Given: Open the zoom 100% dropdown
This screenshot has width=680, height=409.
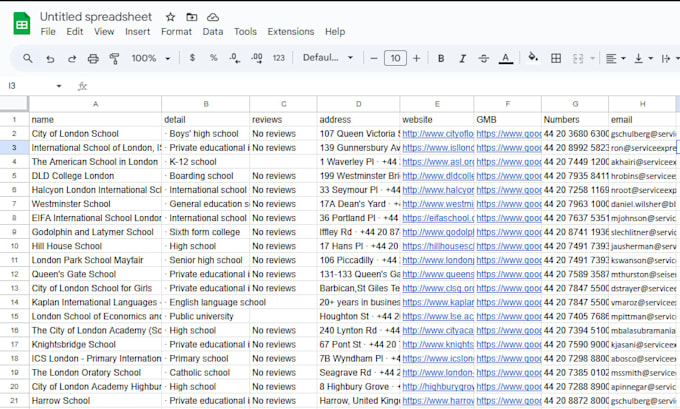Looking at the screenshot, I should (x=151, y=58).
